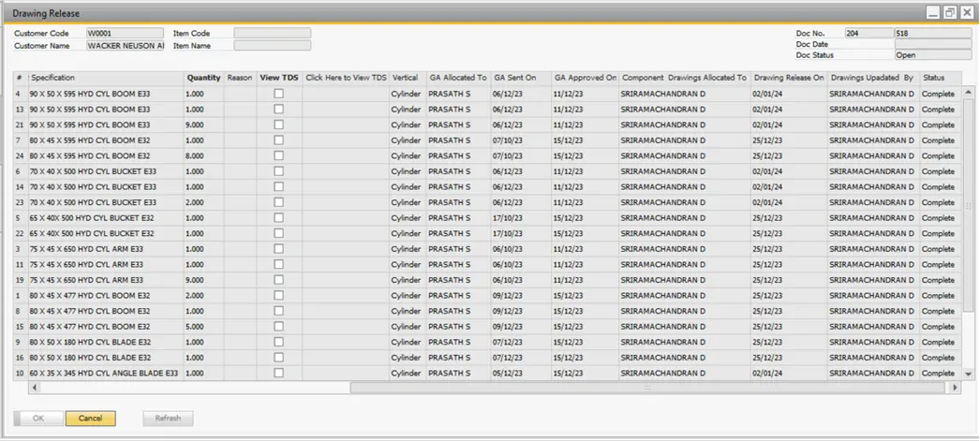Image resolution: width=980 pixels, height=441 pixels.
Task: Minimize the Drawing Release window
Action: coord(933,13)
